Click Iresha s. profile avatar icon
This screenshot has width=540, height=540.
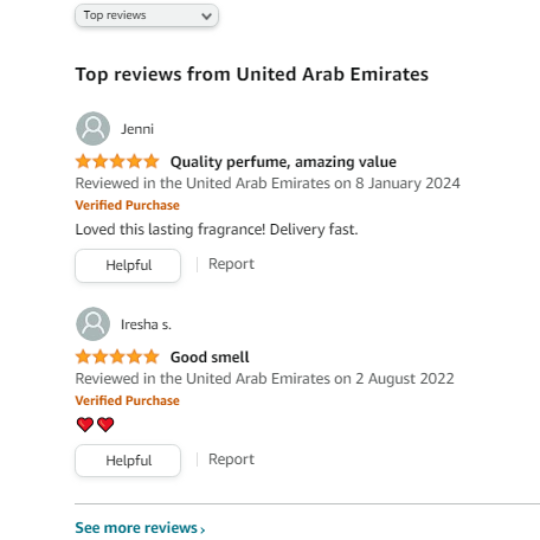[93, 324]
